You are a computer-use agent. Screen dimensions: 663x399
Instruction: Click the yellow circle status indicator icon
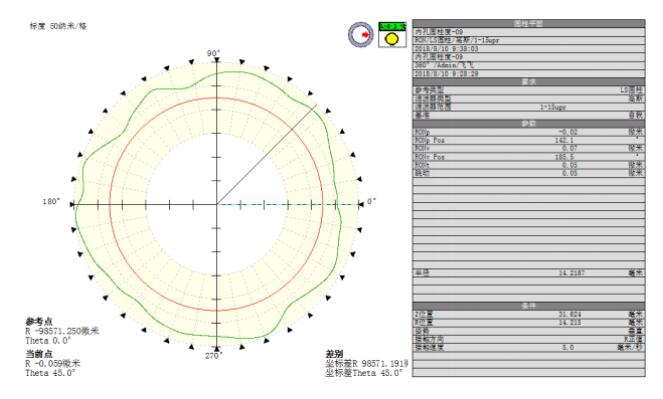[x=392, y=39]
